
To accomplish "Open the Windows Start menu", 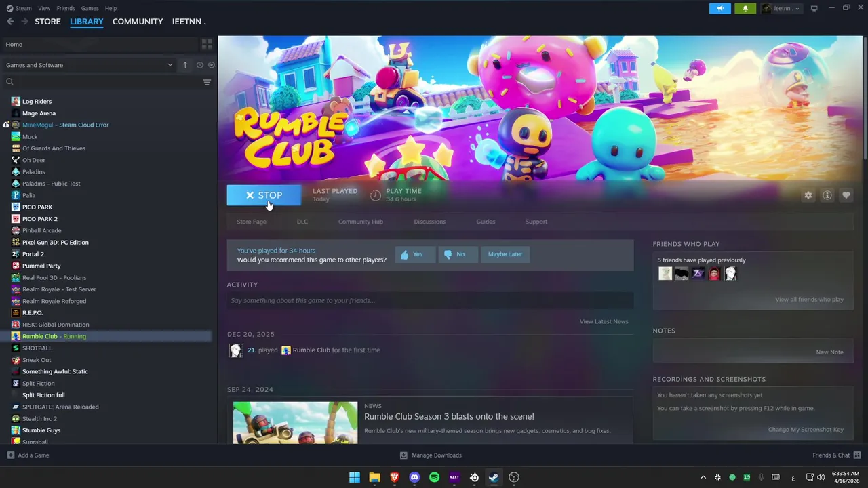I will coord(355,477).
